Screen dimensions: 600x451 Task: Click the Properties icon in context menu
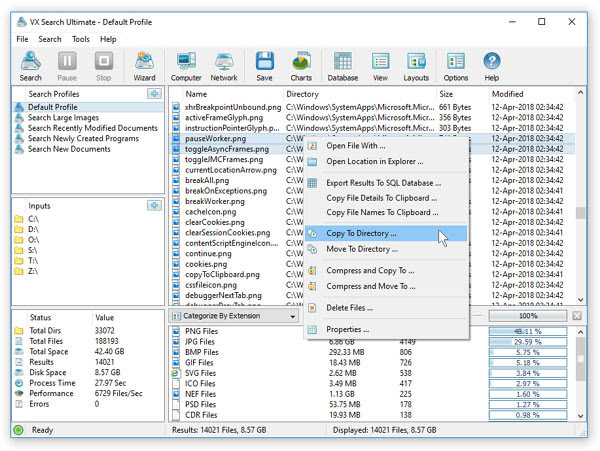click(312, 329)
